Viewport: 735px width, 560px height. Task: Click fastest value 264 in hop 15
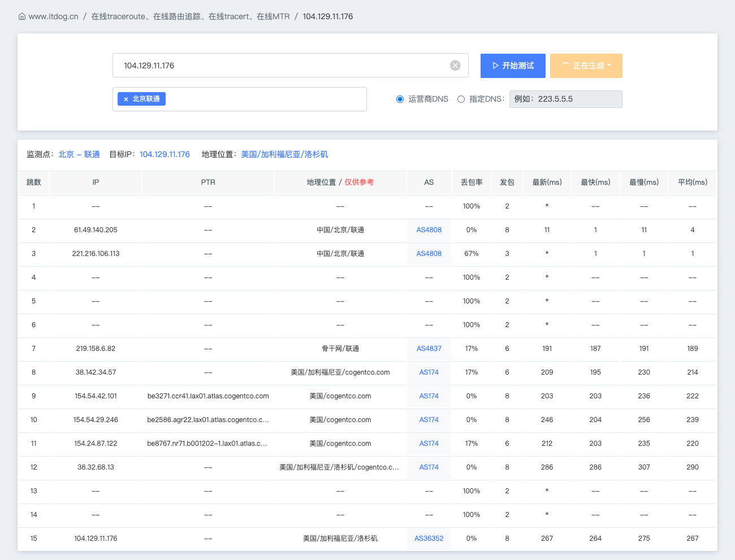[595, 539]
